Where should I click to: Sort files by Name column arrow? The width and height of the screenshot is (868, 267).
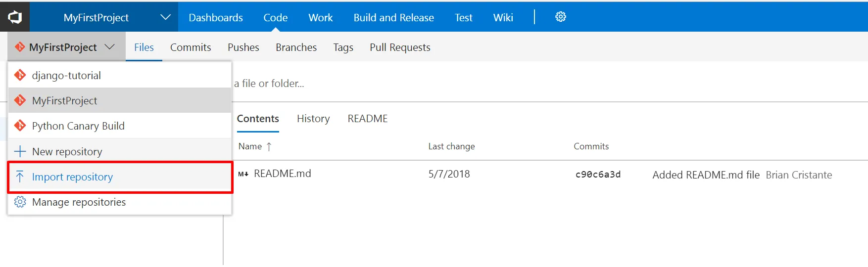coord(269,146)
